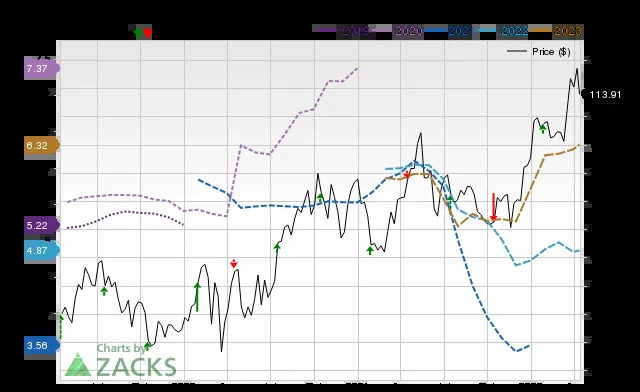The image size is (640, 392).
Task: Click the 3.56 blue value label
Action: click(x=42, y=345)
